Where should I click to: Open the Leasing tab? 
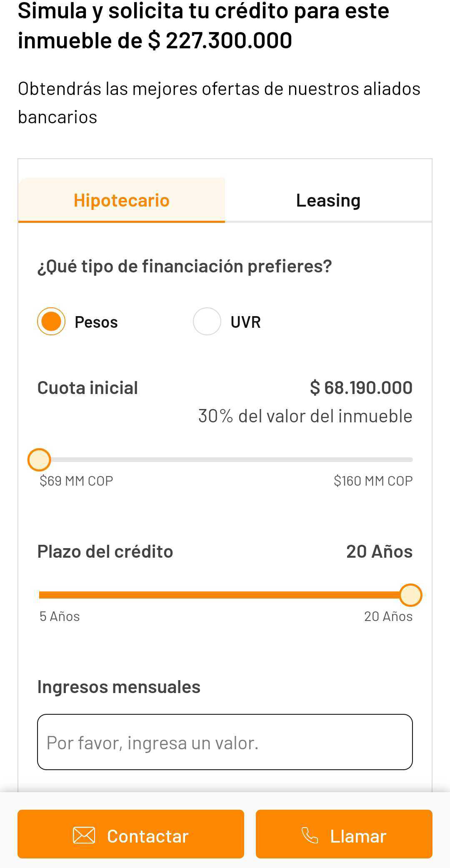(328, 200)
